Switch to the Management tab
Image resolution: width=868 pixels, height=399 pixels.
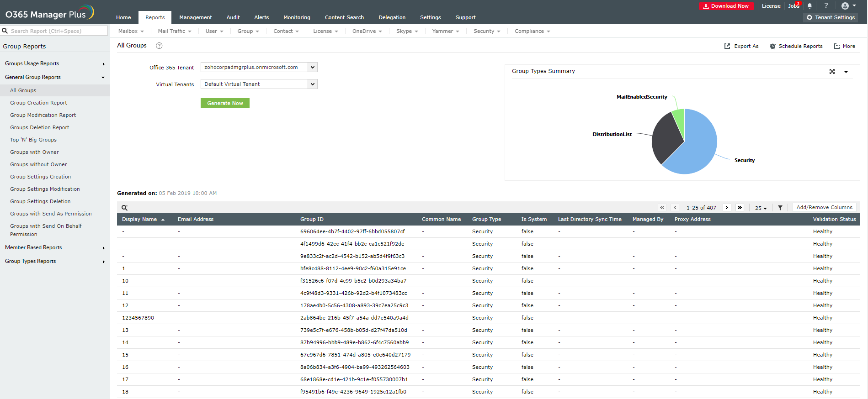click(196, 17)
